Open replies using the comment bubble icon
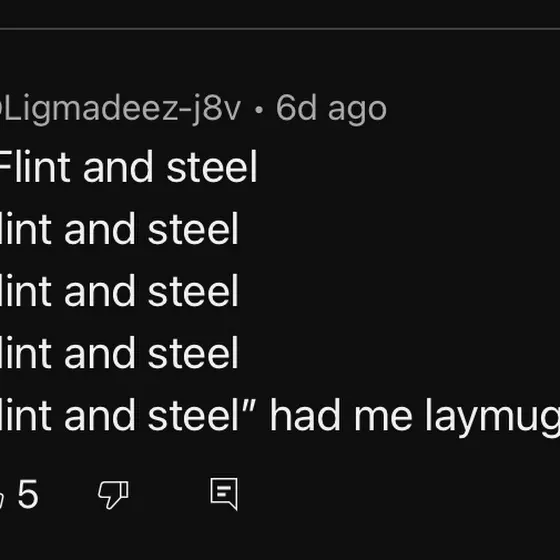The image size is (560, 560). click(x=224, y=494)
